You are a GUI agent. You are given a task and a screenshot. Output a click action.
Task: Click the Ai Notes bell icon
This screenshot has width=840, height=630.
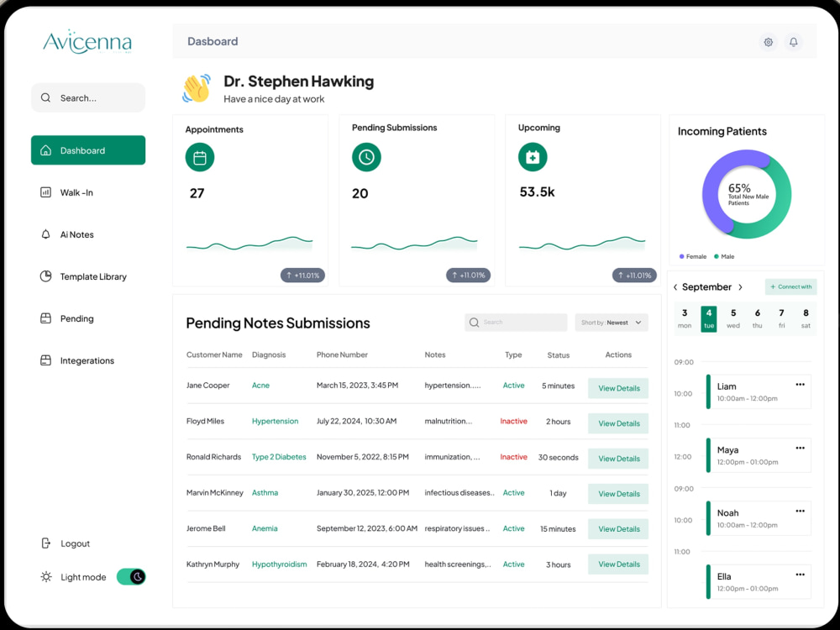pos(45,234)
